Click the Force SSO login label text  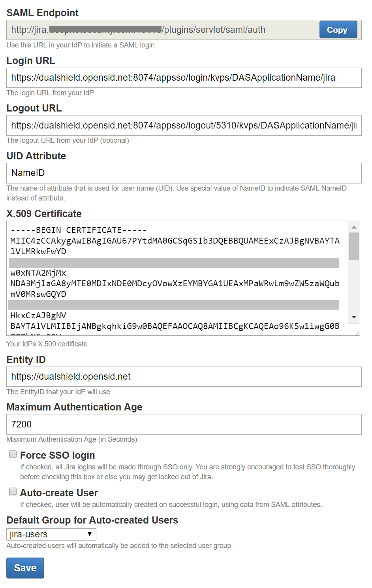pos(57,455)
